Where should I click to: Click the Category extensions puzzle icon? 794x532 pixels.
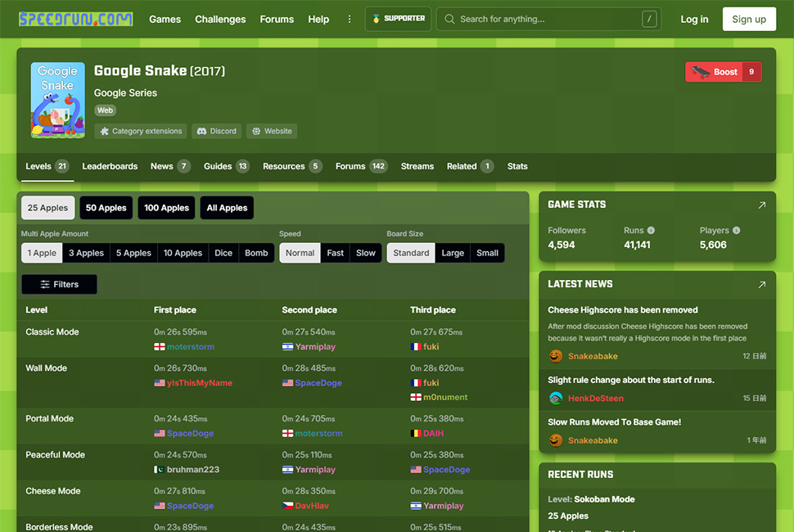point(104,131)
